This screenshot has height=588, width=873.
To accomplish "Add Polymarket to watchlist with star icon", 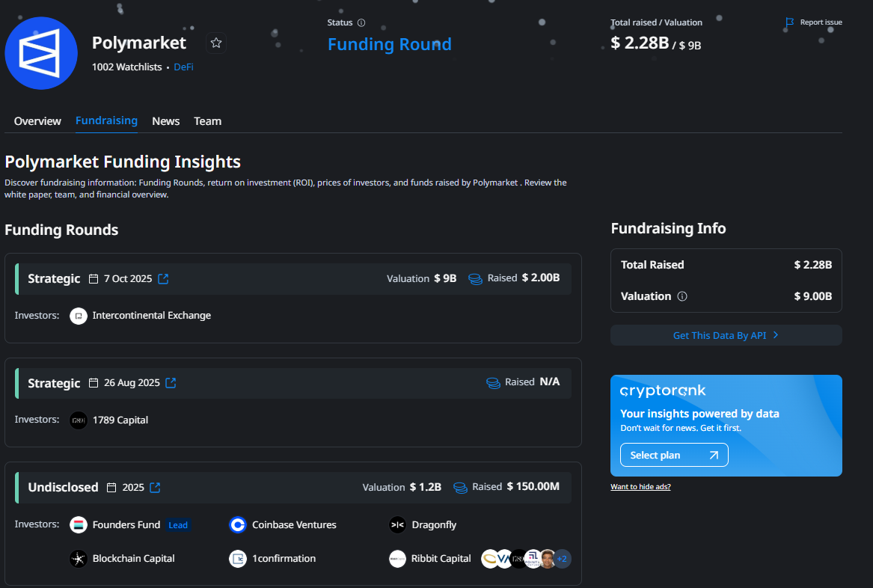I will pos(216,43).
